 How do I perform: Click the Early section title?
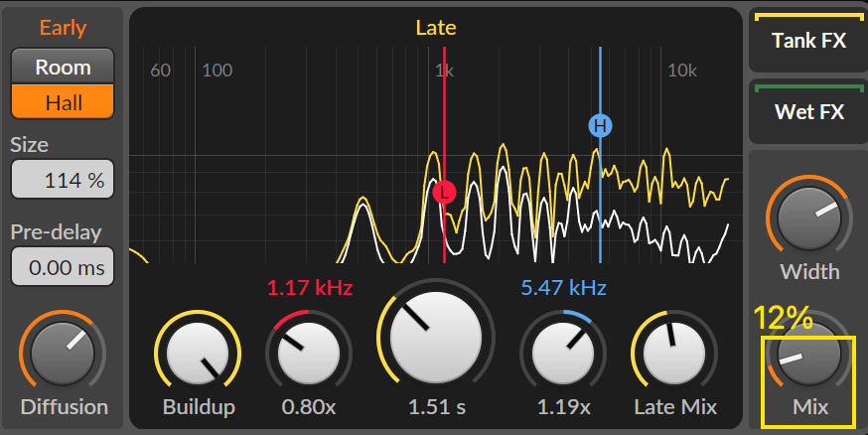point(63,28)
